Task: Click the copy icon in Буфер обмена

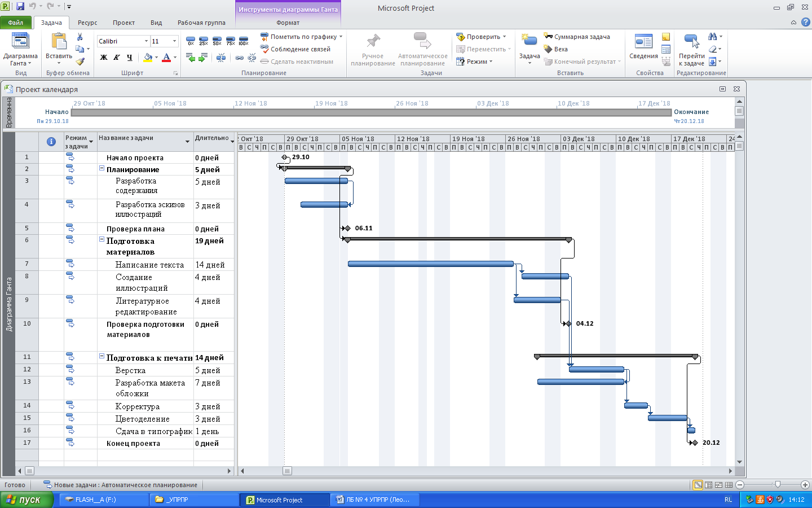Action: [80, 49]
